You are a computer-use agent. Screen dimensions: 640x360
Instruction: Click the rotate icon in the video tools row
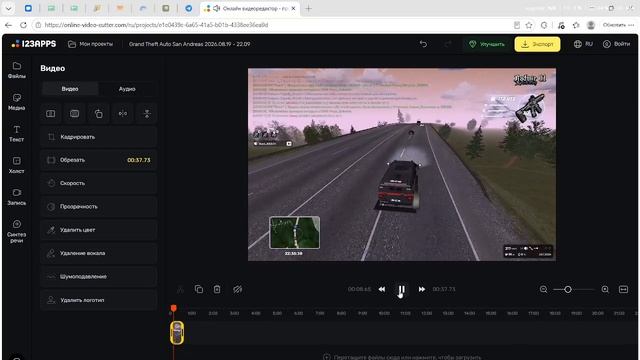pyautogui.click(x=99, y=113)
